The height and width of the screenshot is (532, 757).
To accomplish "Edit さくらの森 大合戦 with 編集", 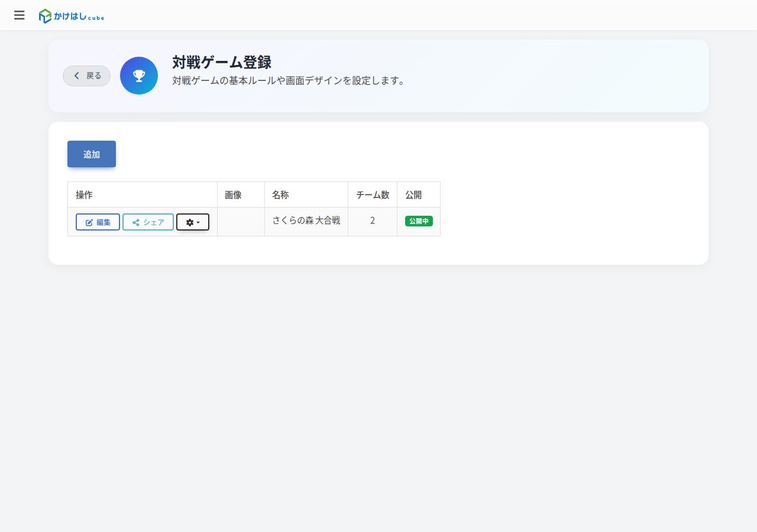I will point(98,222).
